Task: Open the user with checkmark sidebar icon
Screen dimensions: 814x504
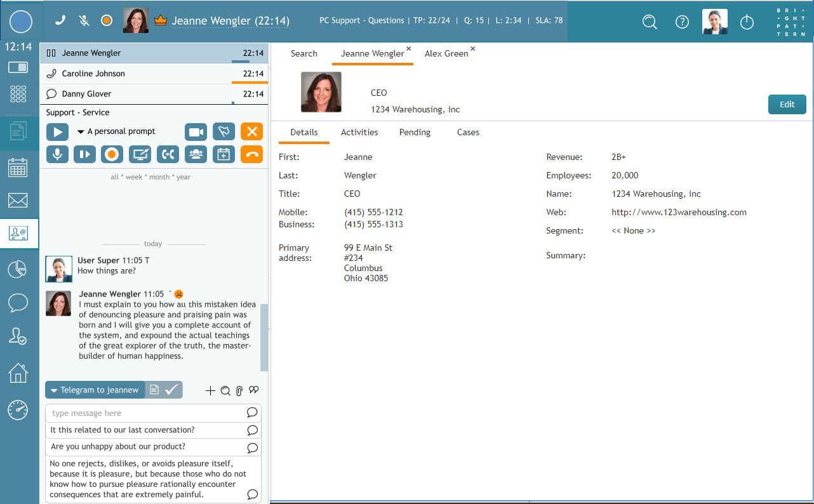Action: 18,336
